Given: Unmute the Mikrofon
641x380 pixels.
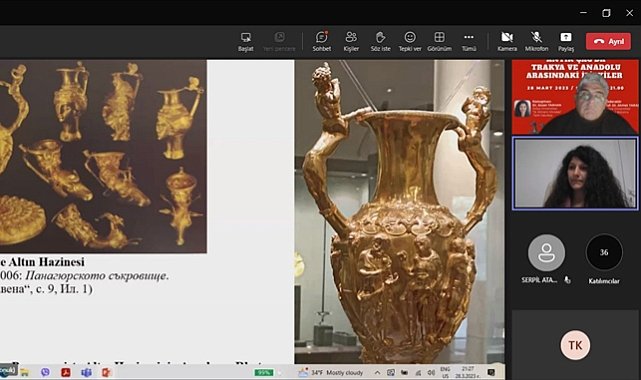Looking at the screenshot, I should 536,41.
